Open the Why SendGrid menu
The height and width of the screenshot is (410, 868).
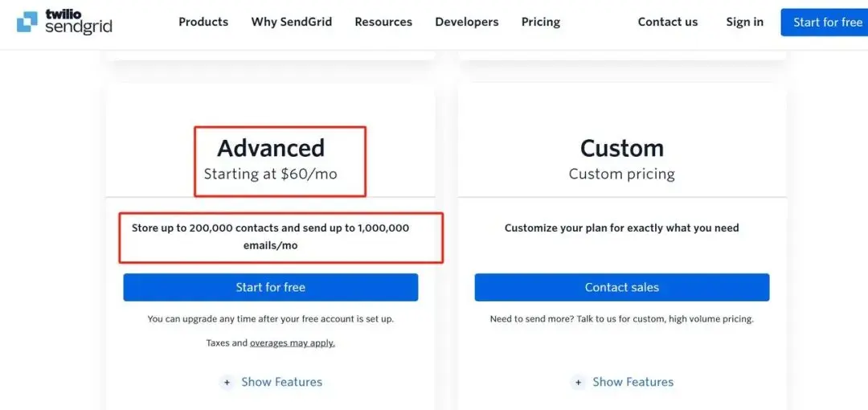(291, 22)
